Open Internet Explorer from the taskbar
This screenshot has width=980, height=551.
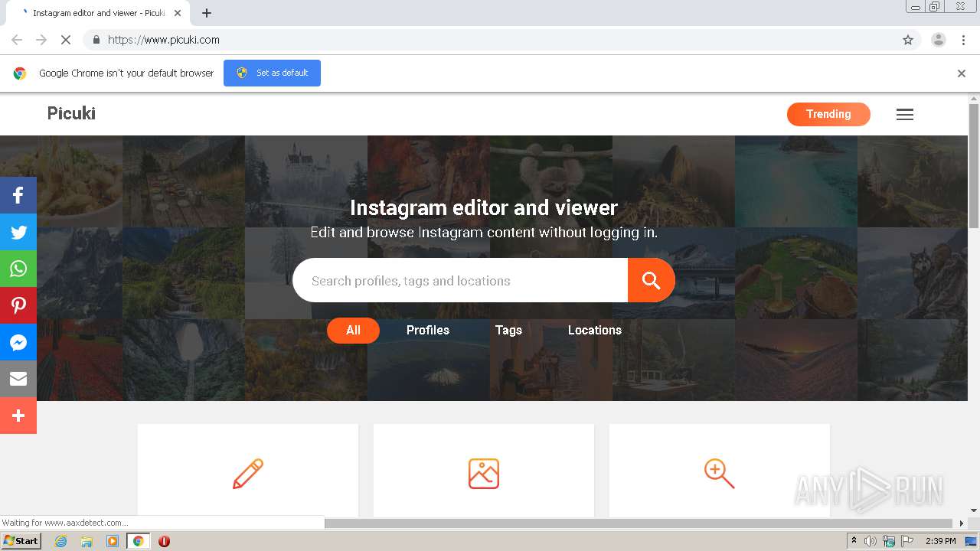click(60, 541)
